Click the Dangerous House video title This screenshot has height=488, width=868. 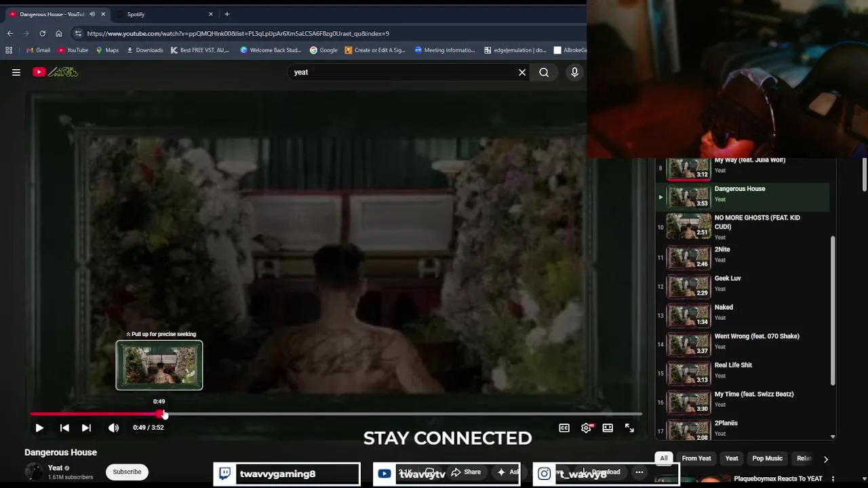coord(60,452)
